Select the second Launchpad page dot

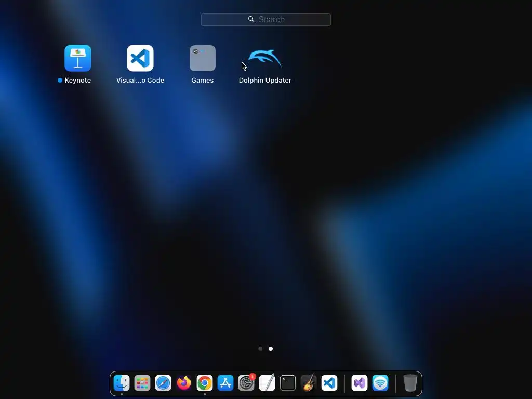271,349
